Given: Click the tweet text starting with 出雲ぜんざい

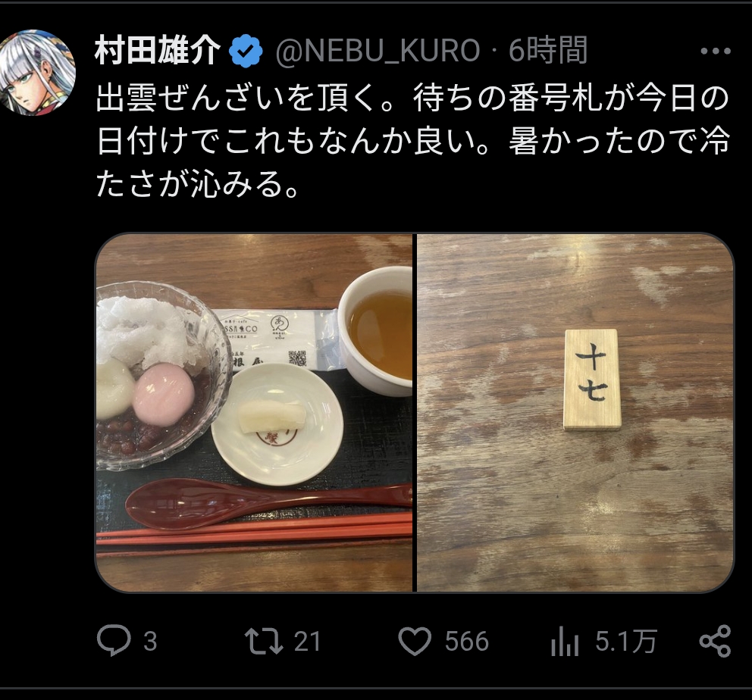Looking at the screenshot, I should 413,142.
